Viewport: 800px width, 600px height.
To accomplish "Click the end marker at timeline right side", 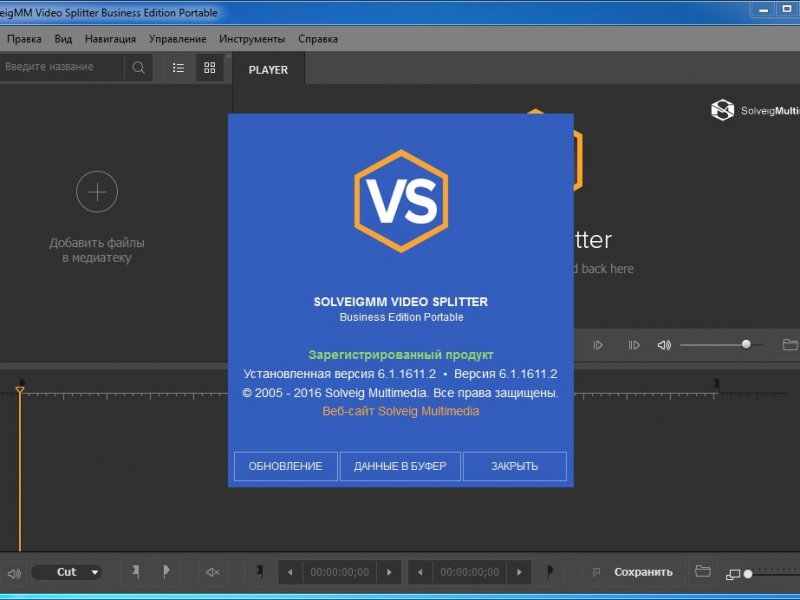I will [717, 383].
